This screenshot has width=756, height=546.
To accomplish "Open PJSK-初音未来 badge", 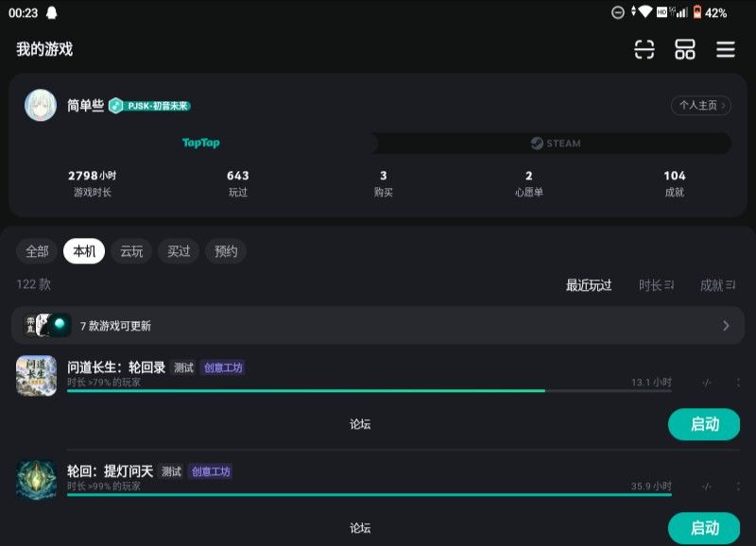I will pos(149,106).
